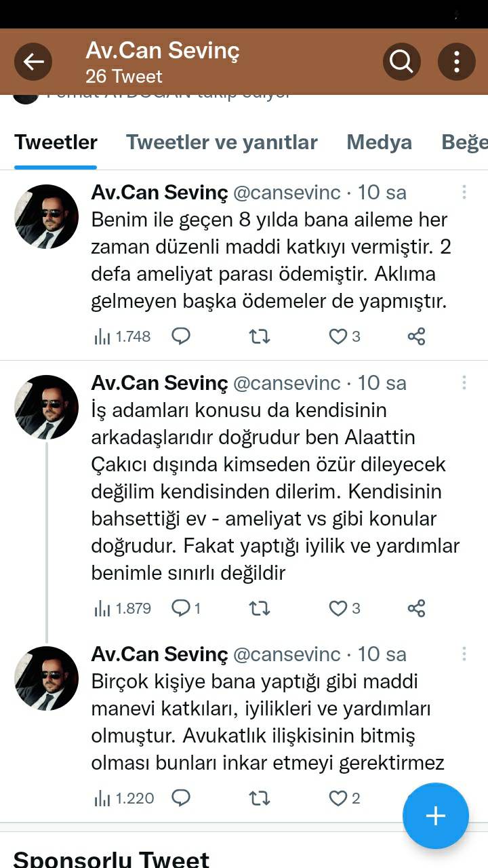Open view count analytics showing 1.220
The image size is (488, 868).
coord(122,798)
